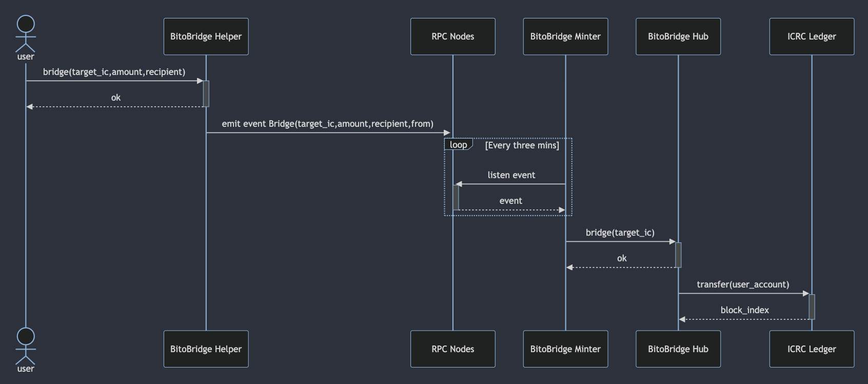Click the bridge(target_ic,amount,recipient) message label
This screenshot has width=868, height=384.
tap(114, 72)
